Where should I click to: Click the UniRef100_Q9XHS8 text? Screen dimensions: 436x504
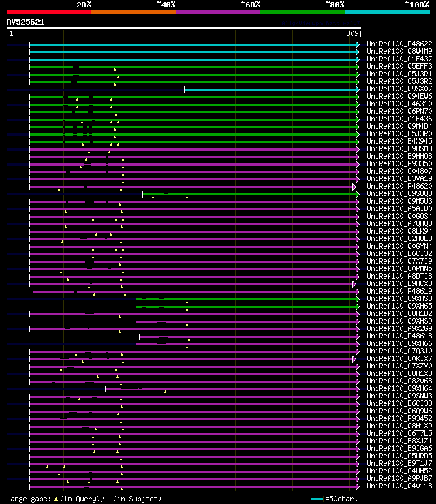pos(399,298)
